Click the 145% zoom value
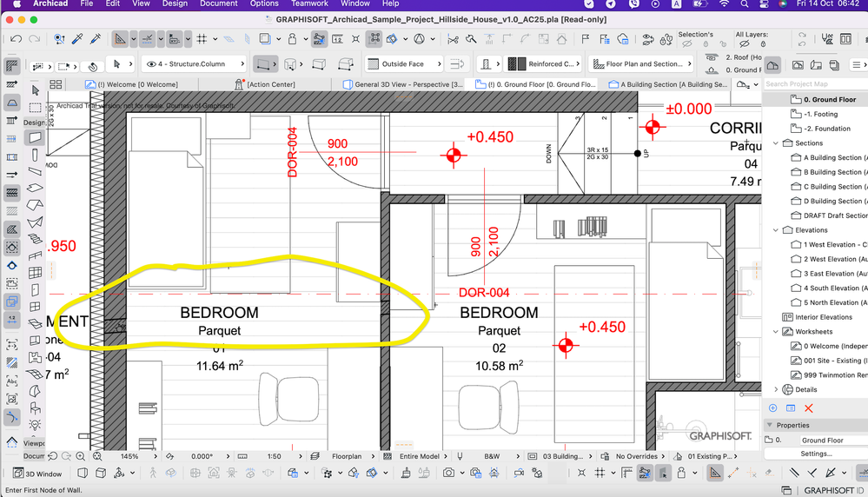The height and width of the screenshot is (497, 868). click(x=129, y=457)
